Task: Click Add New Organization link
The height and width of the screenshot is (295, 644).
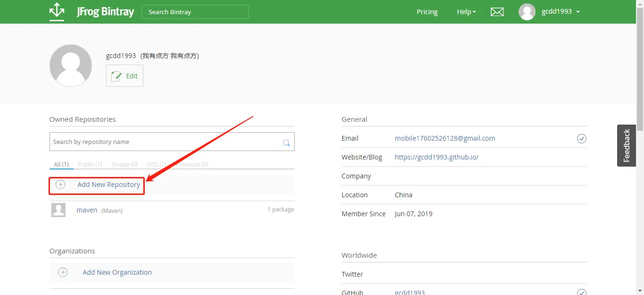Action: coord(117,272)
